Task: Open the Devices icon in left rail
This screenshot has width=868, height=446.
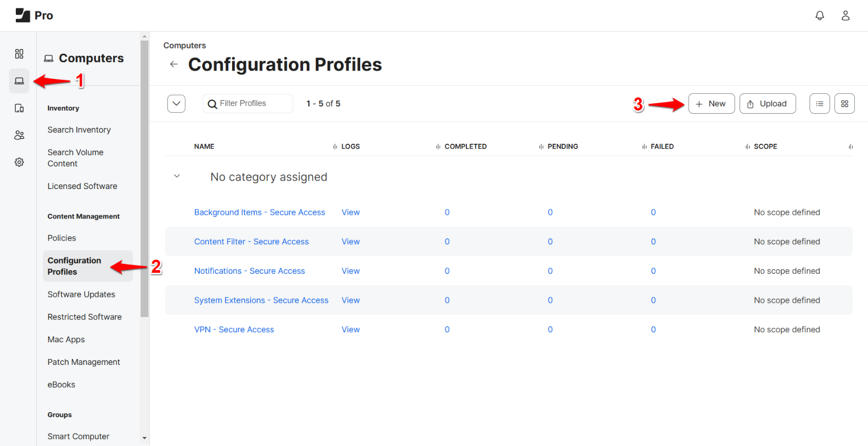Action: [19, 108]
